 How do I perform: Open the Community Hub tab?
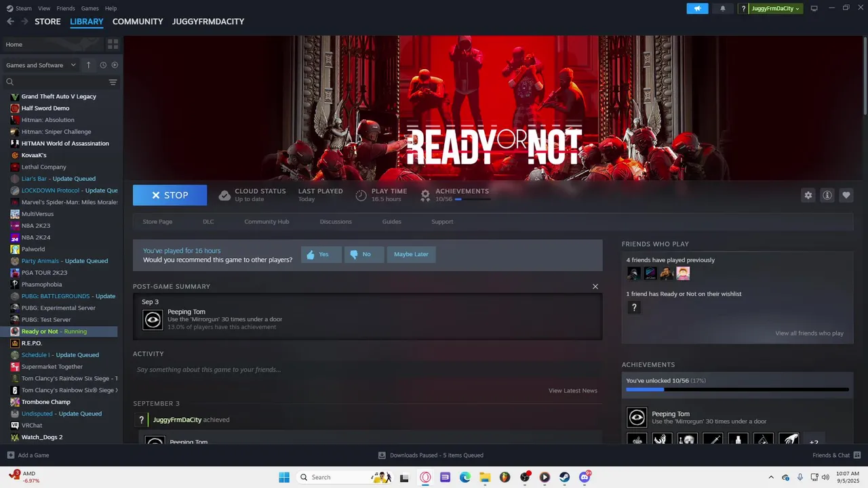pyautogui.click(x=267, y=222)
